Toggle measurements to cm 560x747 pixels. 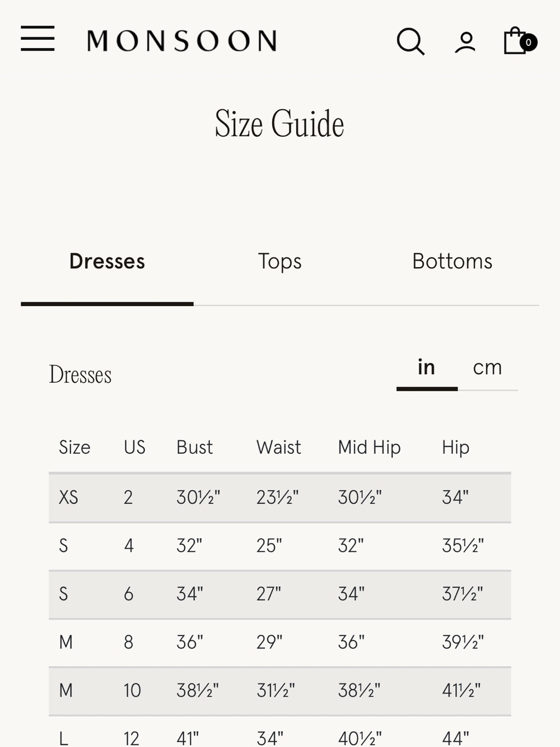tap(487, 368)
